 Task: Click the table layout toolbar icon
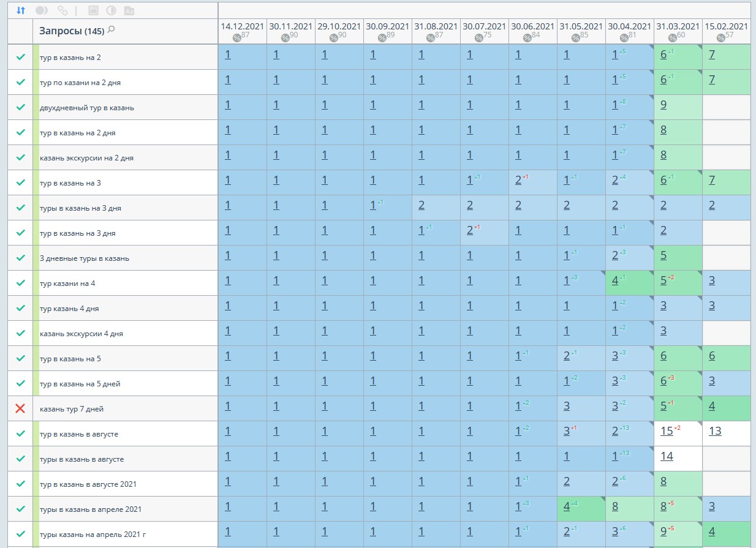pyautogui.click(x=93, y=10)
